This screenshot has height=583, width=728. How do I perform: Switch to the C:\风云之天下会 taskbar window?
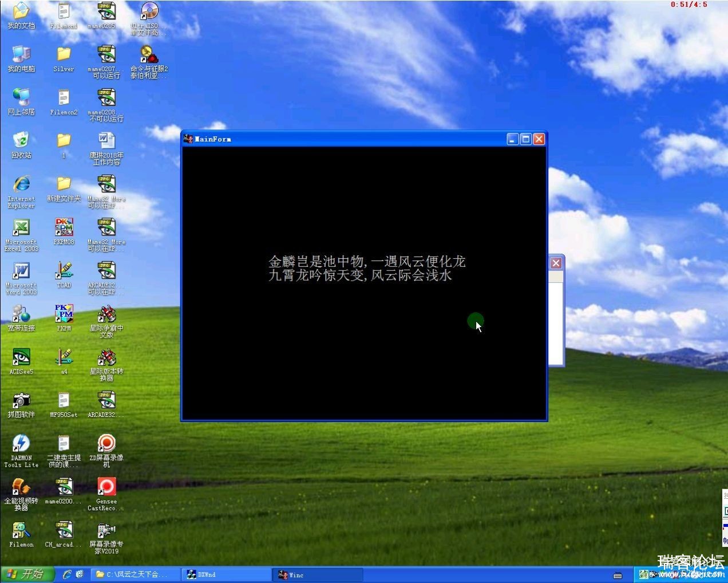coord(136,574)
